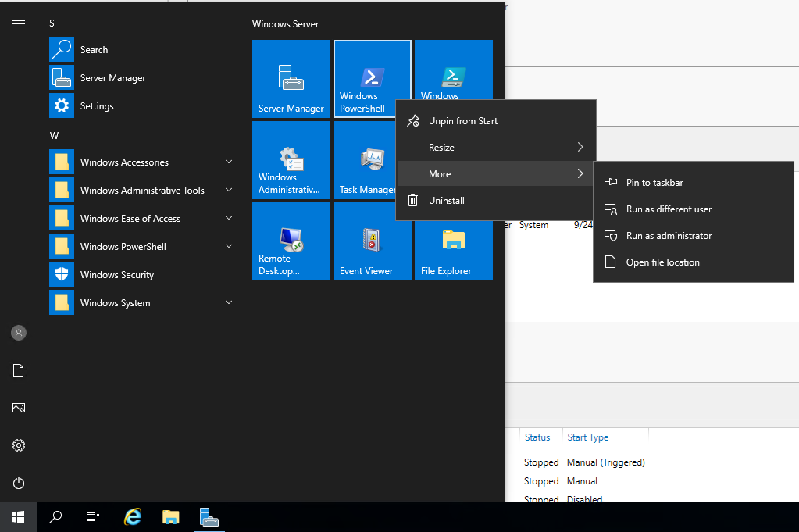Click the Power icon in Start rail
The width and height of the screenshot is (799, 532).
(19, 483)
